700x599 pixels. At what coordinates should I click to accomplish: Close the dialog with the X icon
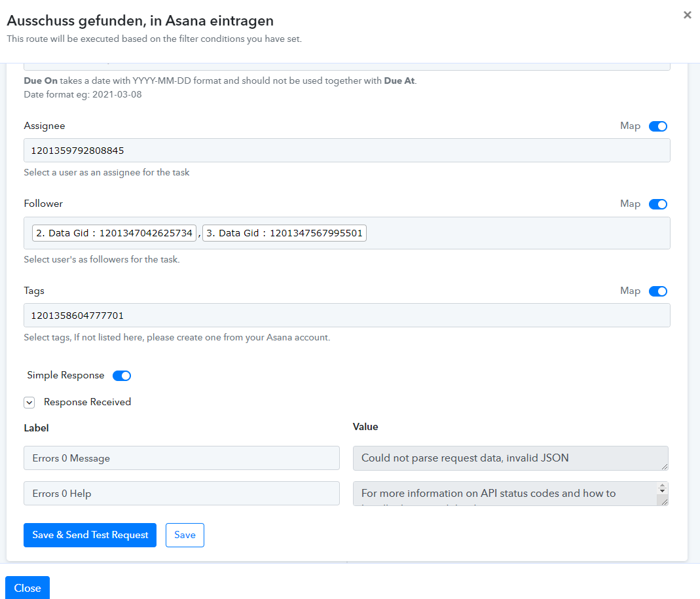[x=687, y=15]
